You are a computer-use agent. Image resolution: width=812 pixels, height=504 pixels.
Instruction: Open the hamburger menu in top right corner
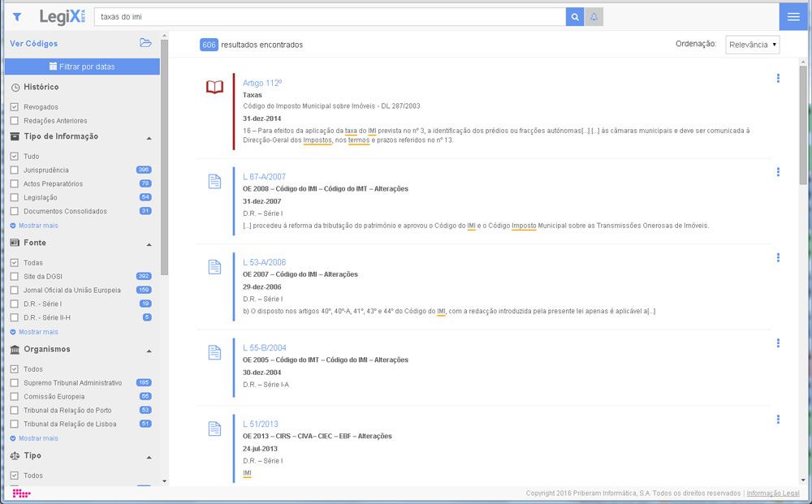click(793, 15)
